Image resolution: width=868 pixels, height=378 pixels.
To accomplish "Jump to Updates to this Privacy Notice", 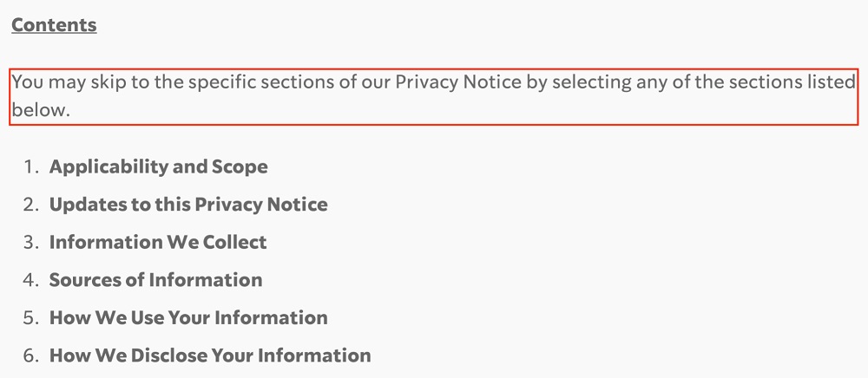I will coord(188,205).
